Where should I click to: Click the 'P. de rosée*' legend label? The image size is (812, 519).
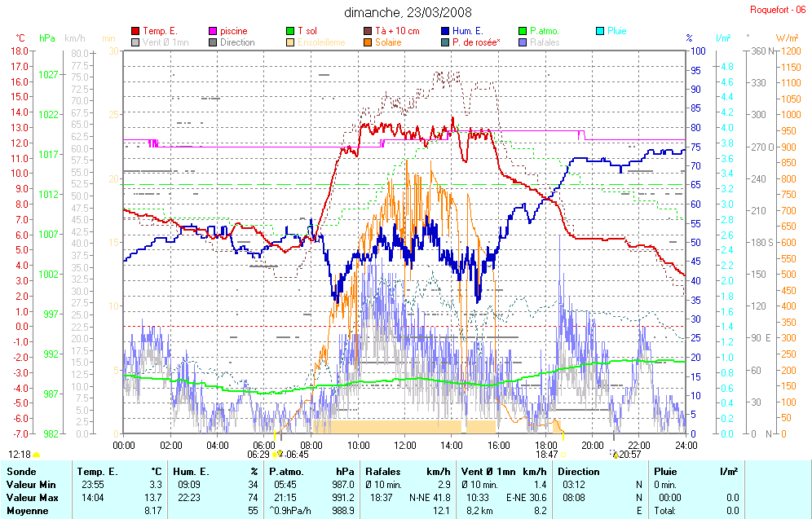point(476,42)
